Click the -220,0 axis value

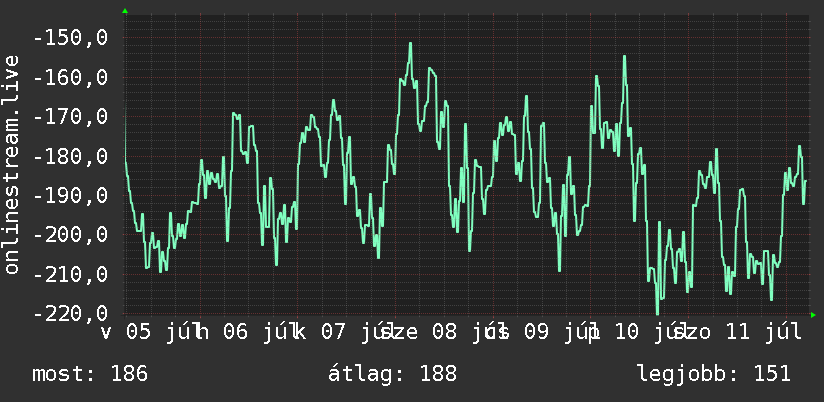(x=70, y=314)
